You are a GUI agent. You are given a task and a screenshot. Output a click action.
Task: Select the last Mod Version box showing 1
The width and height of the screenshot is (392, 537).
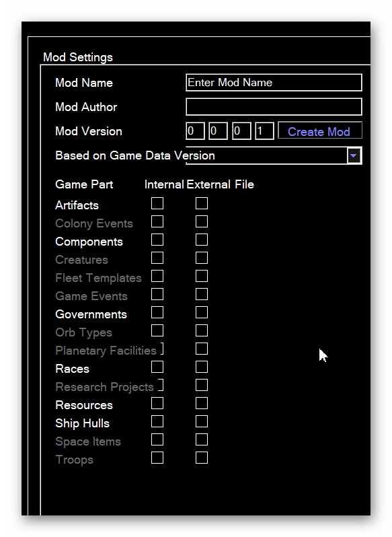click(264, 131)
